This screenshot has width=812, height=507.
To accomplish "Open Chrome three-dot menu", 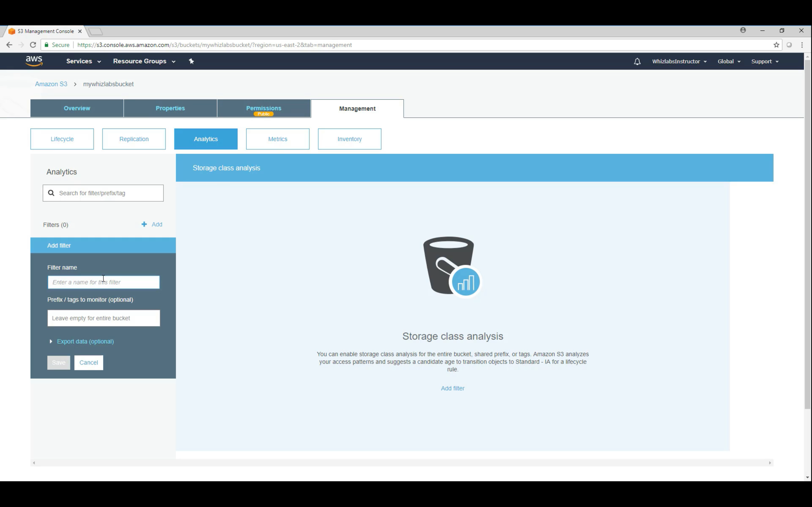I will click(x=802, y=45).
